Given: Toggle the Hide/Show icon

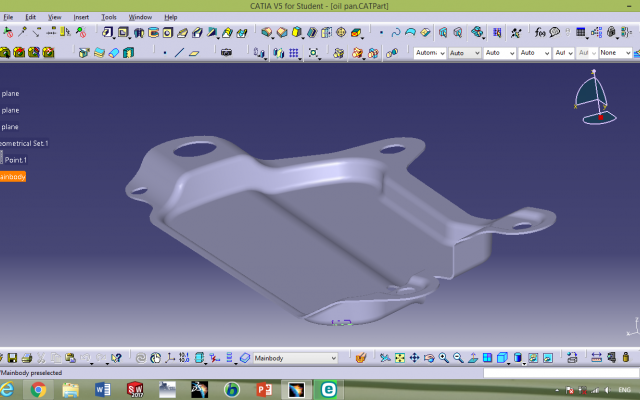Looking at the screenshot, I should click(x=533, y=358).
